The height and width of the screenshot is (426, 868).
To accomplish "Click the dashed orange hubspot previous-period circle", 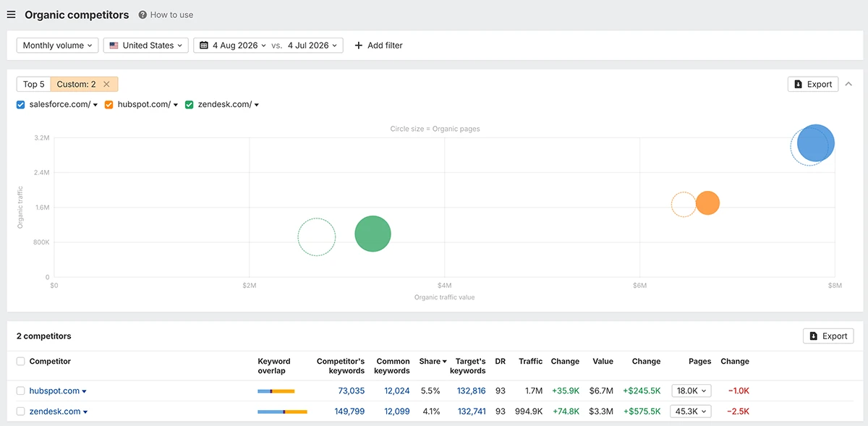I will point(684,205).
